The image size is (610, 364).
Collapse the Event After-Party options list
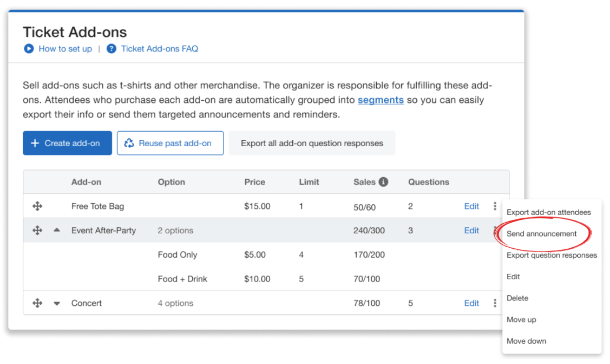(57, 230)
